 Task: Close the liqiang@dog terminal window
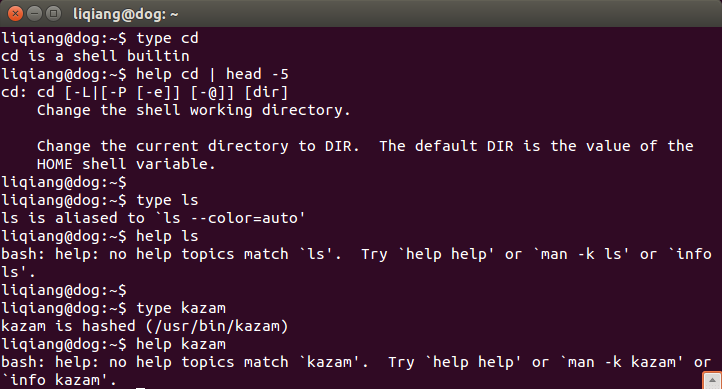click(15, 14)
